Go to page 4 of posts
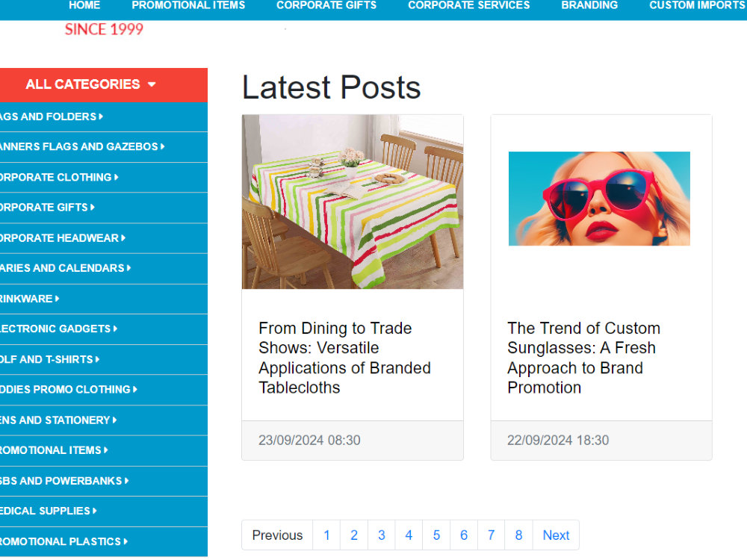747x560 pixels. point(409,535)
